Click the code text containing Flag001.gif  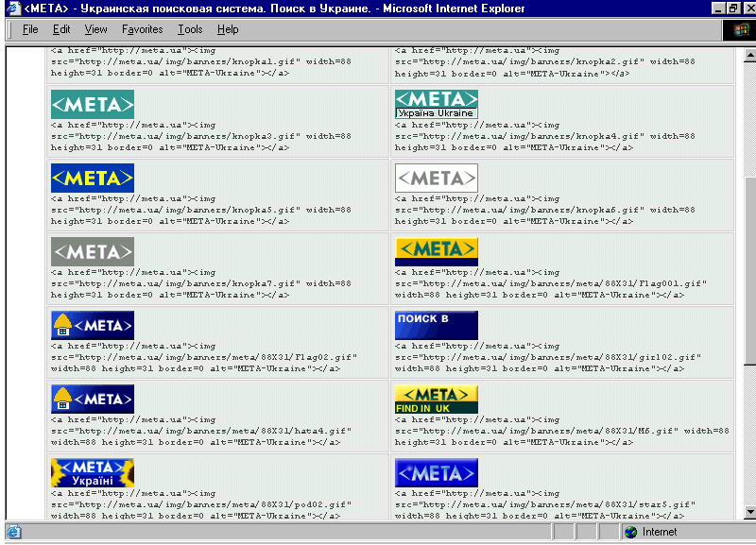pos(551,283)
